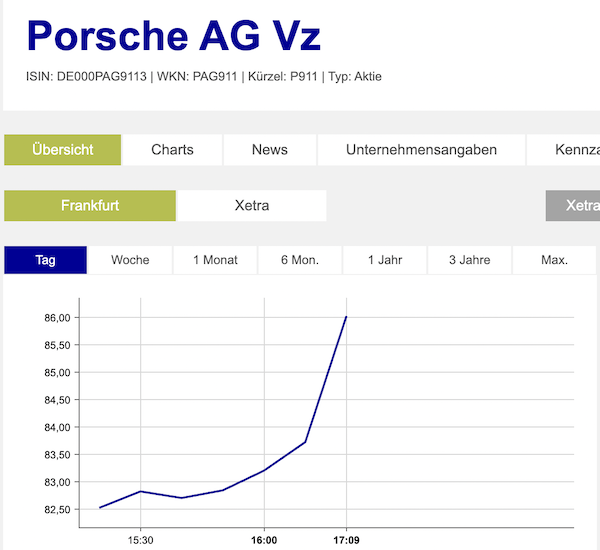600x550 pixels.
Task: Click the 85,00 y-axis label
Action: (57, 372)
